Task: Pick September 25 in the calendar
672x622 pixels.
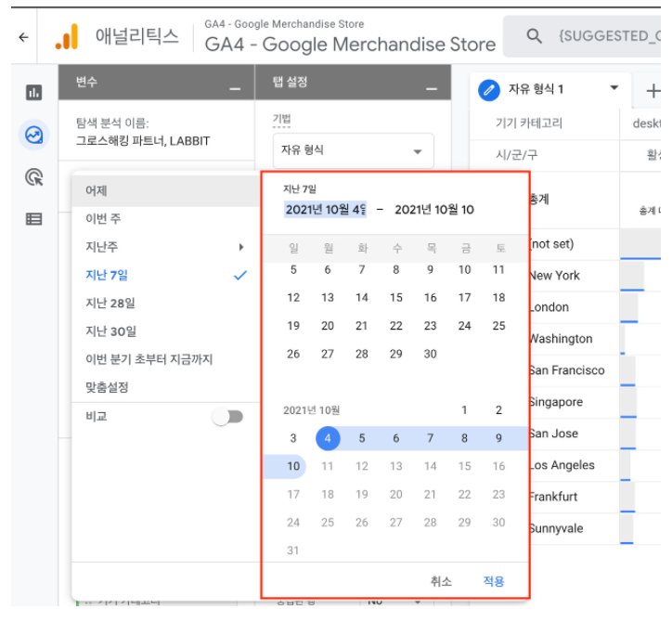Action: (498, 326)
